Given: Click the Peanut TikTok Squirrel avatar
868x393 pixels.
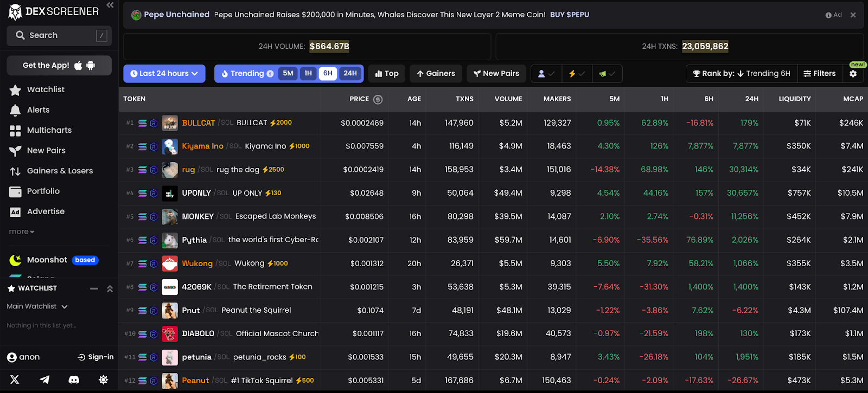Looking at the screenshot, I should (x=170, y=381).
